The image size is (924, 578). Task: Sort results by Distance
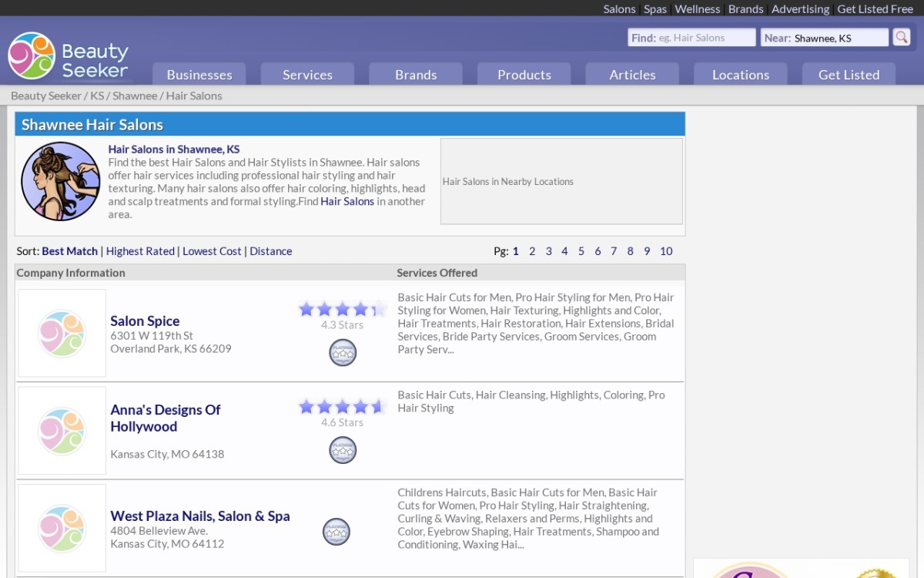271,251
